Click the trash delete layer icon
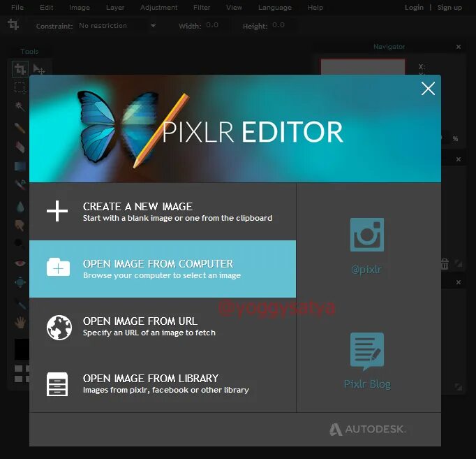The image size is (476, 459). click(x=445, y=263)
